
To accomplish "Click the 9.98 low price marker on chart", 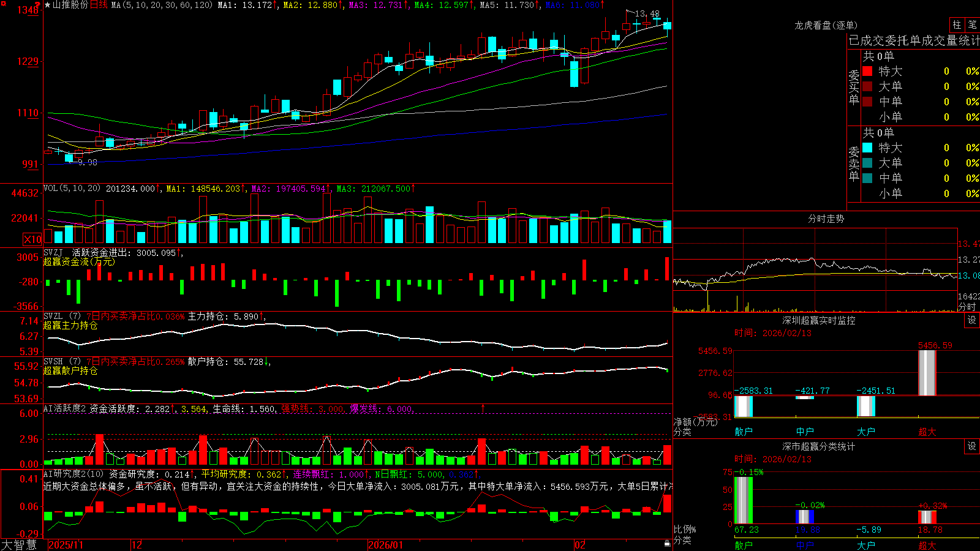I will [x=88, y=162].
